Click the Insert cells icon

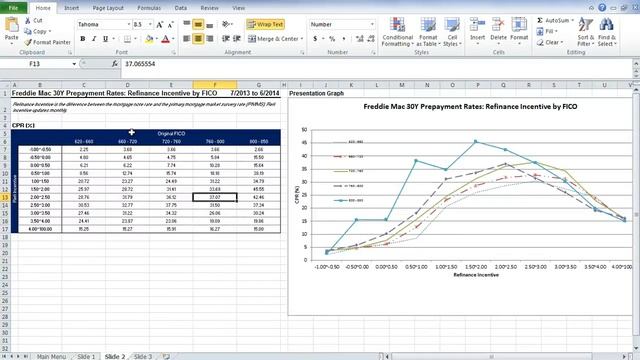pyautogui.click(x=477, y=25)
